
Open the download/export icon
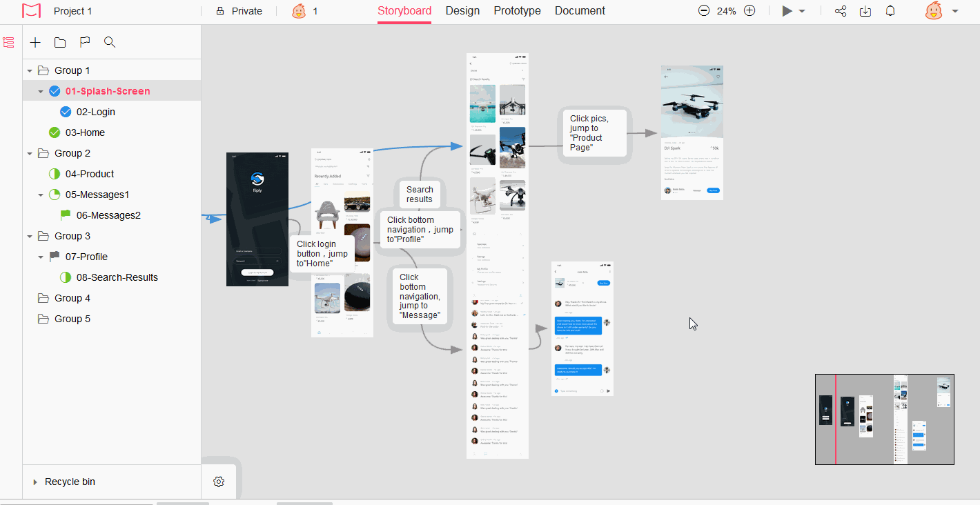(x=865, y=11)
